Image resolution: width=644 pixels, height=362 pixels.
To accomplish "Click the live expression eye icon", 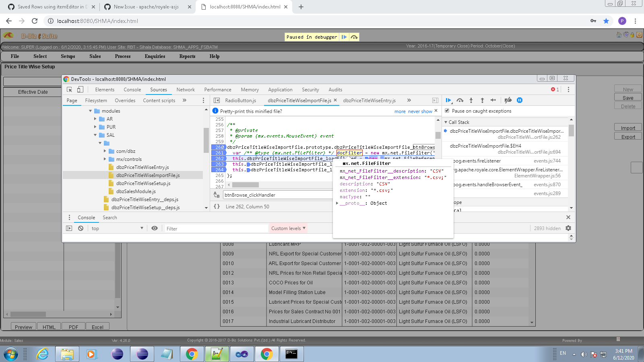I will [x=155, y=228].
